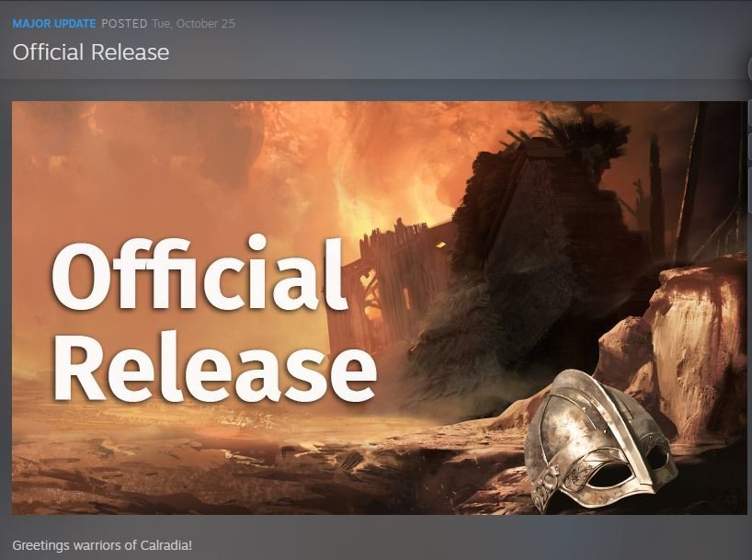Open the Official Release headline title
The image size is (752, 560).
91,51
